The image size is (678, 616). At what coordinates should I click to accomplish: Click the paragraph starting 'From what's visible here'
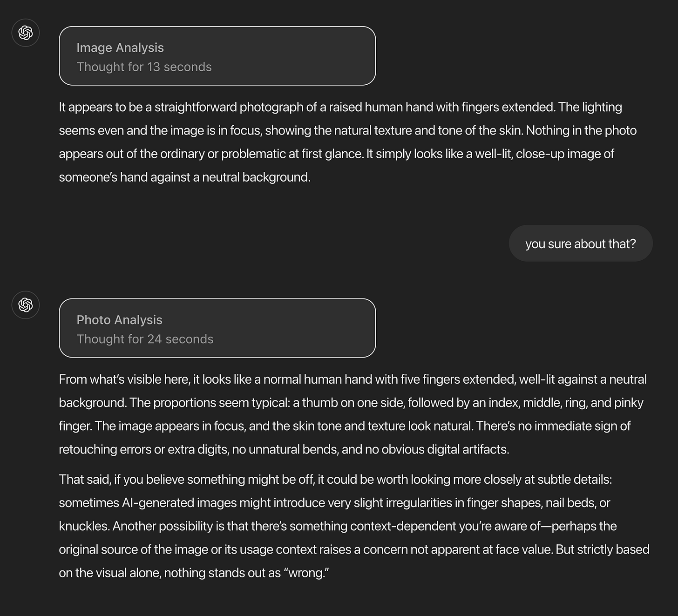(x=353, y=414)
